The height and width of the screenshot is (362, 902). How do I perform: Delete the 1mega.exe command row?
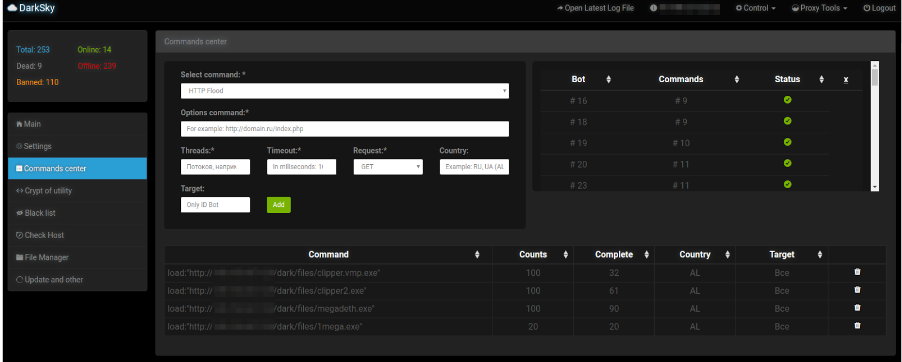(857, 326)
